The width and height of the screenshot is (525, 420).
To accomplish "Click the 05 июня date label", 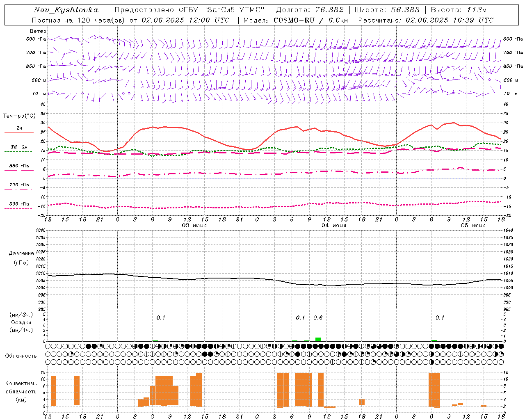I will click(473, 226).
